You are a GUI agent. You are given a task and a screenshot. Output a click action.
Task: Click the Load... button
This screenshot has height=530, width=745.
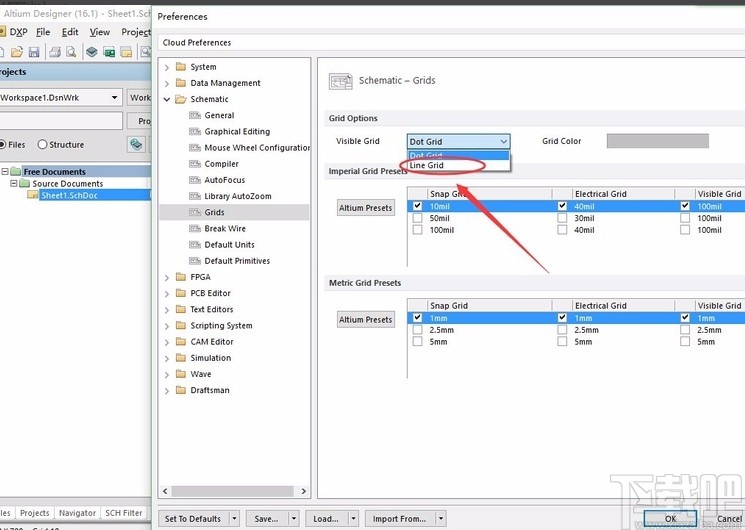click(x=326, y=519)
